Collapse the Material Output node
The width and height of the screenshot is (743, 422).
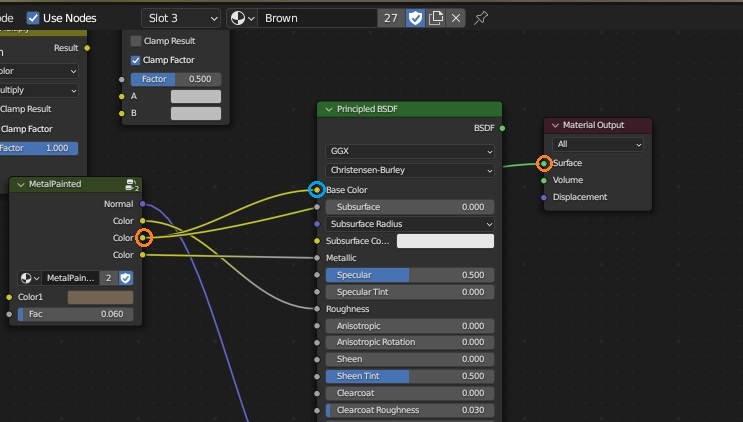(555, 125)
